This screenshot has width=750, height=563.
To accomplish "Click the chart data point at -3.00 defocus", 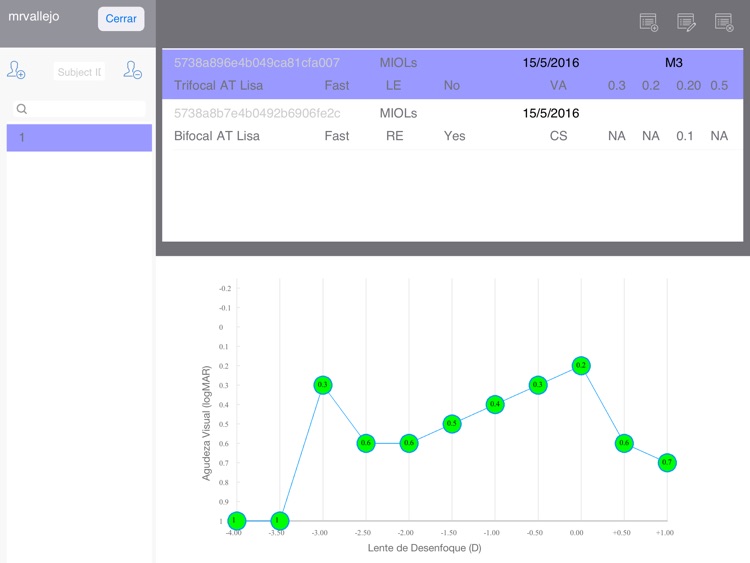I will pyautogui.click(x=323, y=385).
